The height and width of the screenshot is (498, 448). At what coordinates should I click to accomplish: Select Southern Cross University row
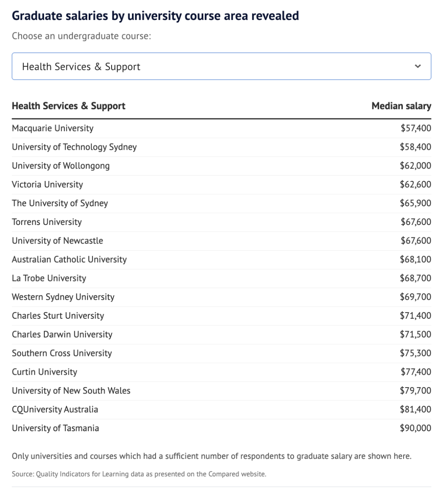62,353
